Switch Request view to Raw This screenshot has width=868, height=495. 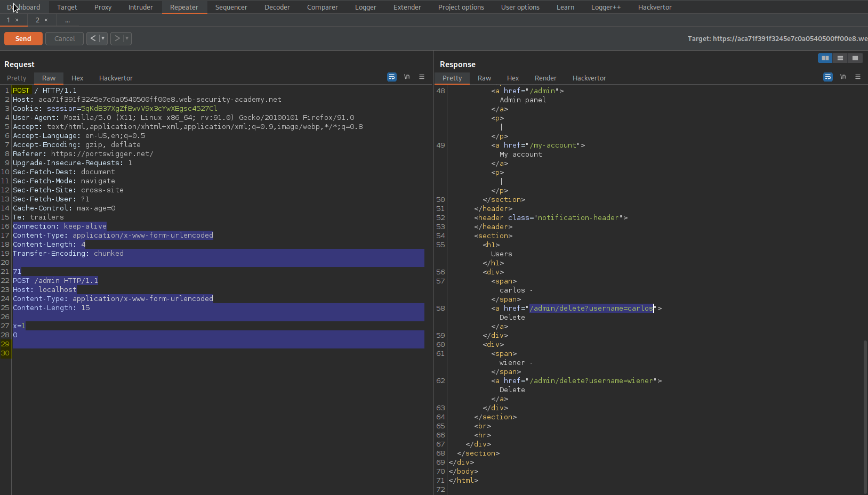[x=49, y=78]
